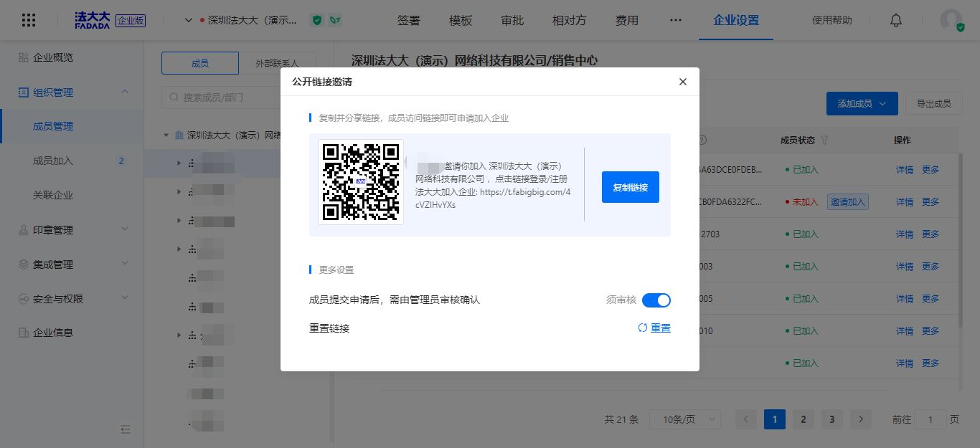Click the table vertical scrollbar
The width and height of the screenshot is (980, 448).
(x=961, y=240)
